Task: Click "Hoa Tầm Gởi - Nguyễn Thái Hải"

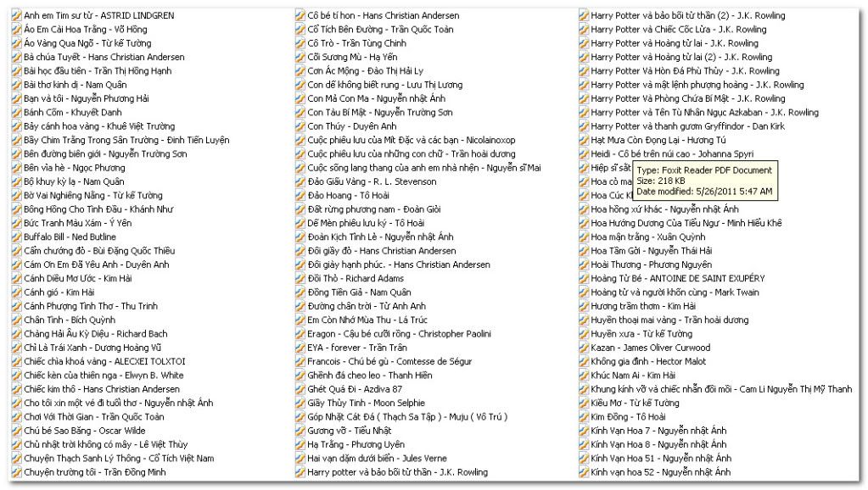Action: 652,251
